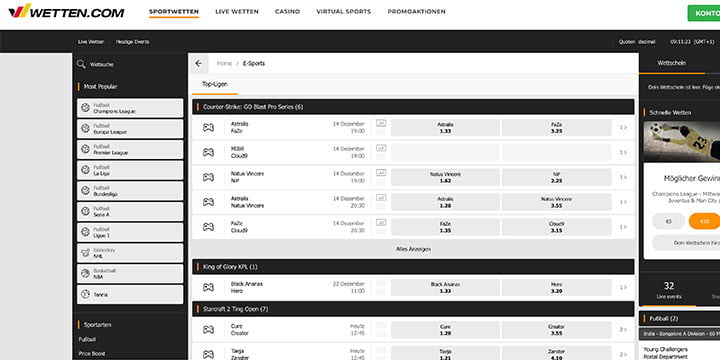Click the Wetten.com logo
The width and height of the screenshot is (720, 360).
(66, 11)
